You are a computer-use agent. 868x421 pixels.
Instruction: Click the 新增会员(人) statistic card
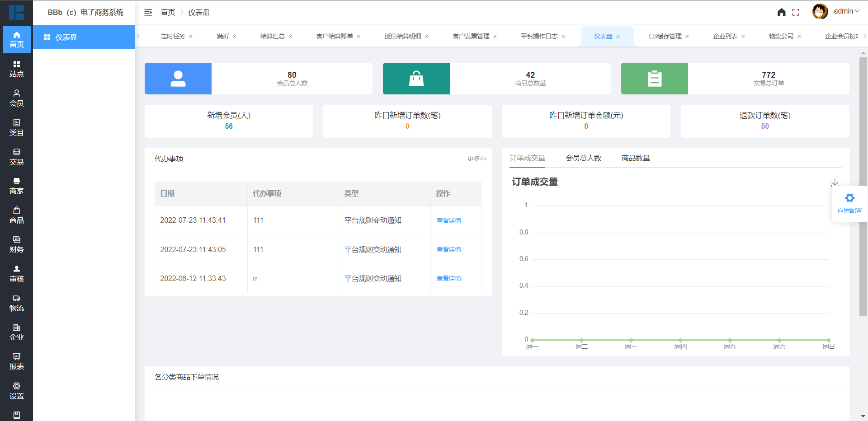point(229,121)
